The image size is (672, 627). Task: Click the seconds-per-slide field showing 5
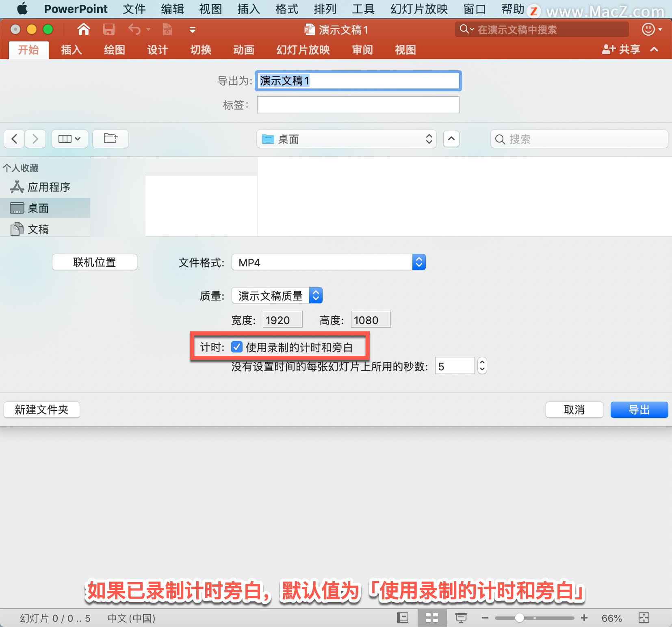(455, 366)
